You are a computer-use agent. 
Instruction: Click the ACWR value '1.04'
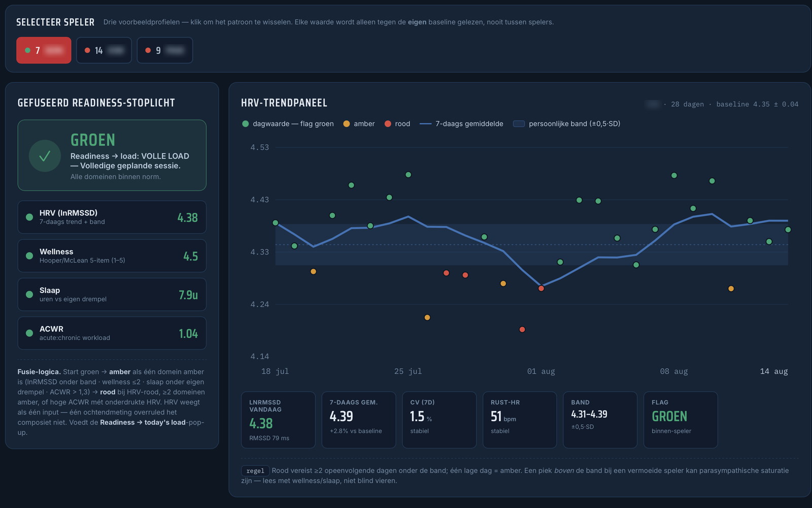188,333
